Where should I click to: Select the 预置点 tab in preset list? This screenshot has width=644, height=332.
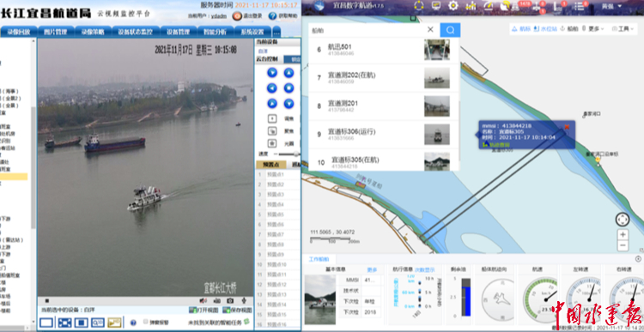pos(271,165)
